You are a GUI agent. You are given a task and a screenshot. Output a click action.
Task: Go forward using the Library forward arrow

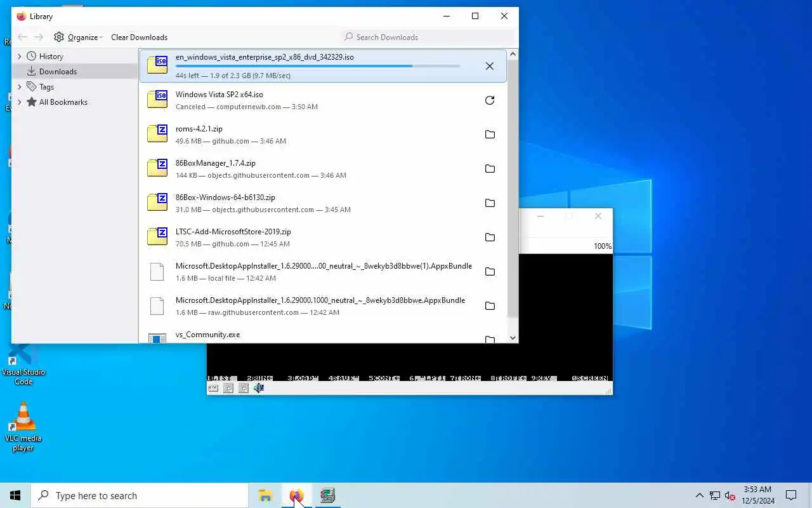click(x=39, y=37)
